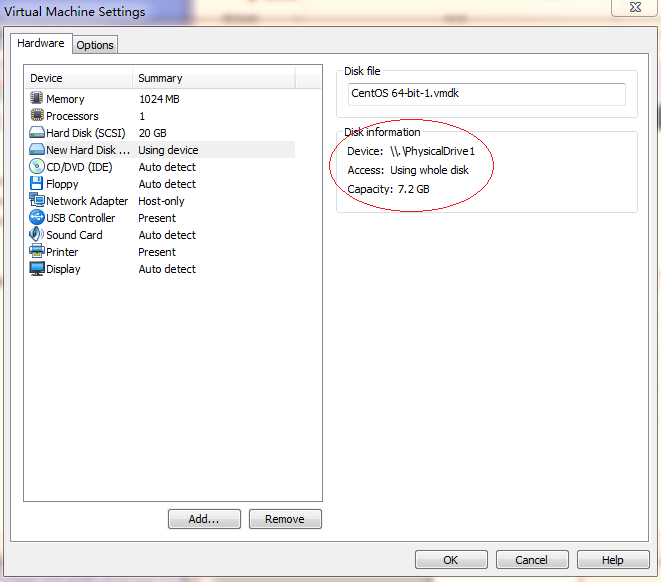Confirm settings with OK
Screen dimensions: 661x582
coord(451,560)
